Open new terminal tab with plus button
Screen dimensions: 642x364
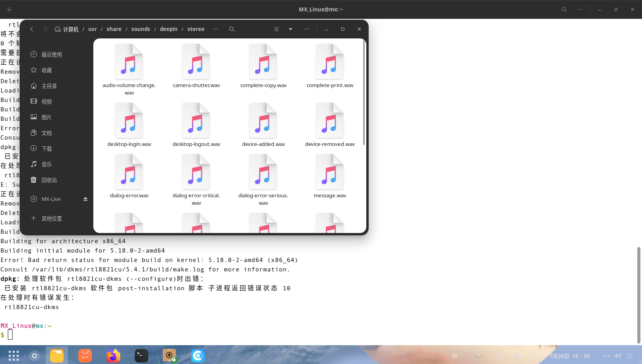pyautogui.click(x=9, y=9)
